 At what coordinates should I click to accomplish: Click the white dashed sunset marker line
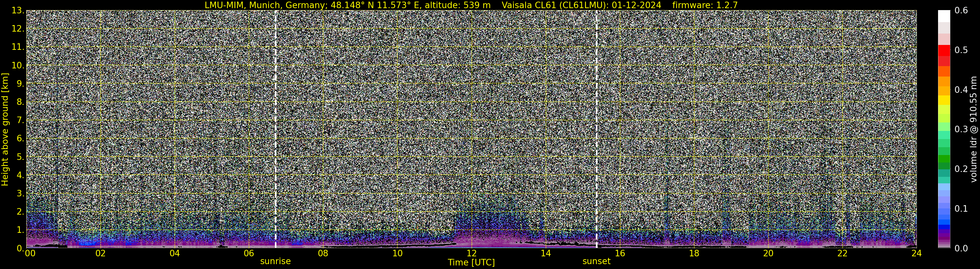[x=597, y=129]
